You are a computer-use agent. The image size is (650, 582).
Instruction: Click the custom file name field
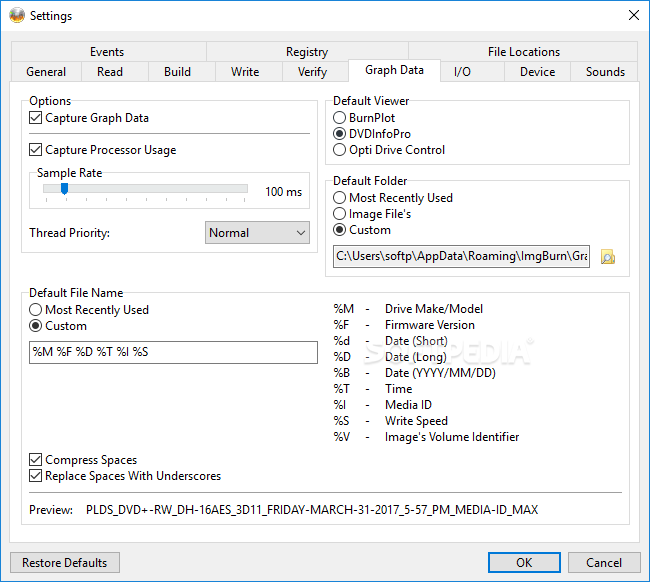coord(174,352)
